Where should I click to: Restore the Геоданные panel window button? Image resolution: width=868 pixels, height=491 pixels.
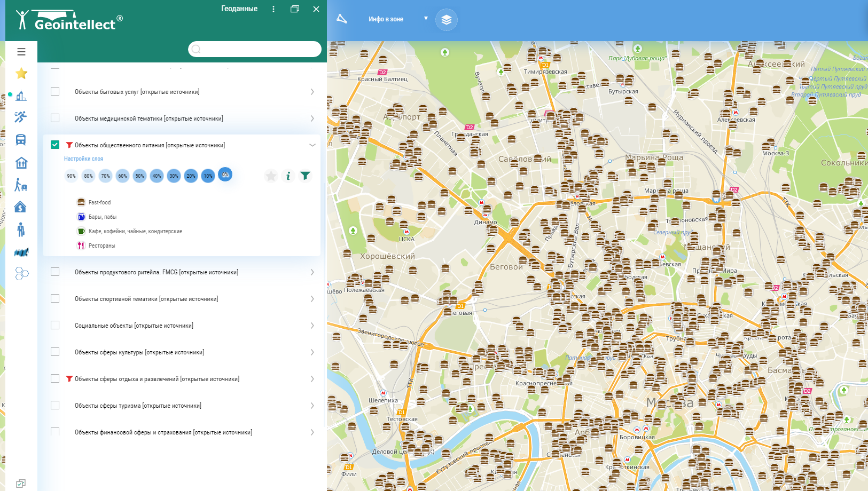coord(295,9)
